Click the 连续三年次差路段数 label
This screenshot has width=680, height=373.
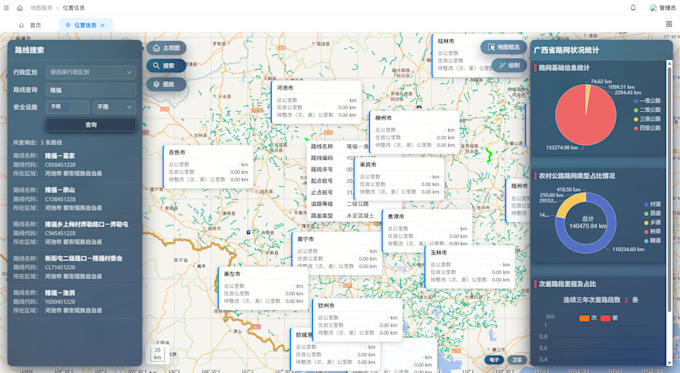tap(592, 300)
